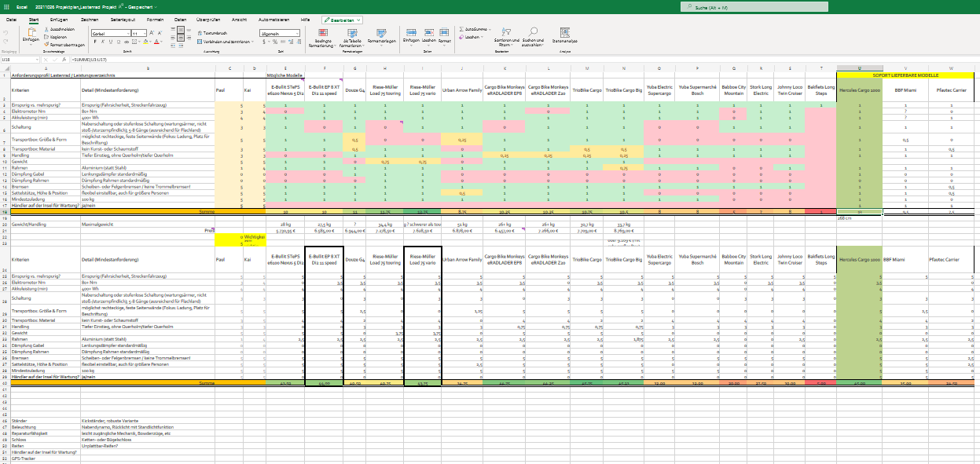Select the 'Beleuchtung' cell
The image size is (980, 464).
45,426
